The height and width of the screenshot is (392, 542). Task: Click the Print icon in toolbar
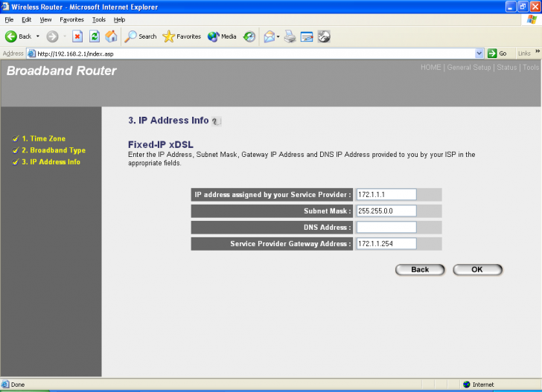click(x=290, y=36)
